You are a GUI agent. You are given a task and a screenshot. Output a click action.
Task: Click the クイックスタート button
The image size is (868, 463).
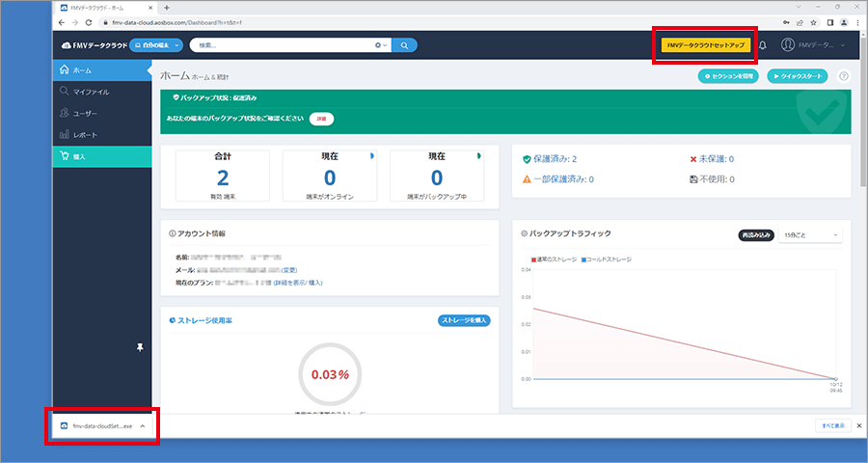(797, 76)
